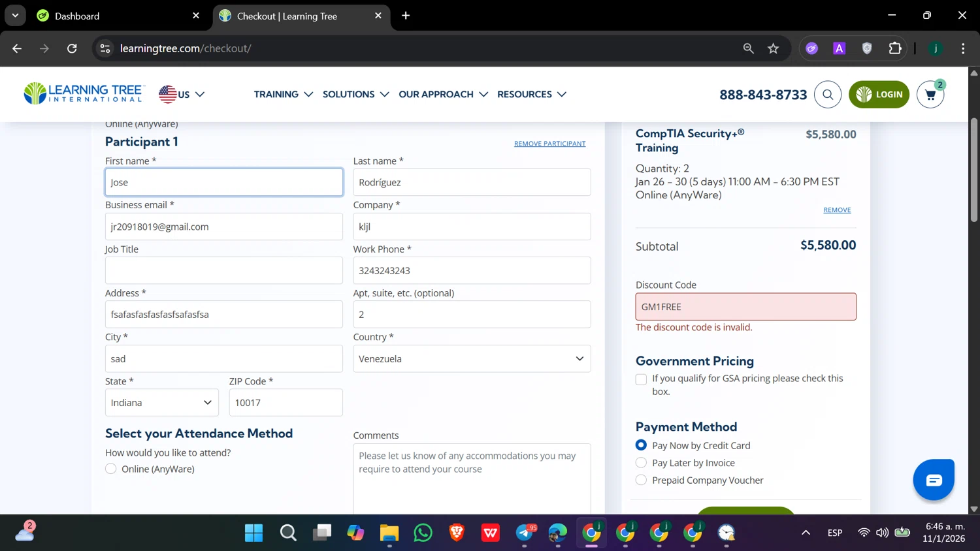Click the Apt, suite field
Screen dimensions: 980x551
tap(472, 314)
